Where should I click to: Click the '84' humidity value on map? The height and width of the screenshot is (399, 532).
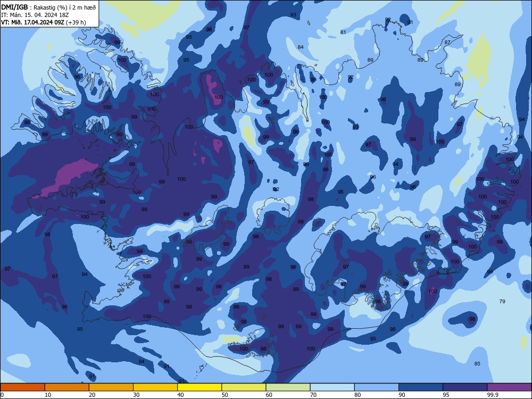point(301,47)
